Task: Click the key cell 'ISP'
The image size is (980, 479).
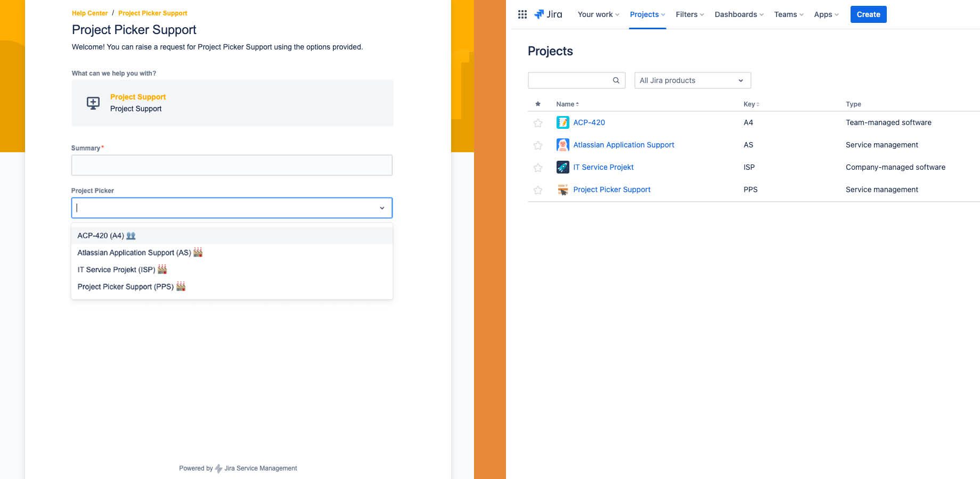Action: coord(749,167)
